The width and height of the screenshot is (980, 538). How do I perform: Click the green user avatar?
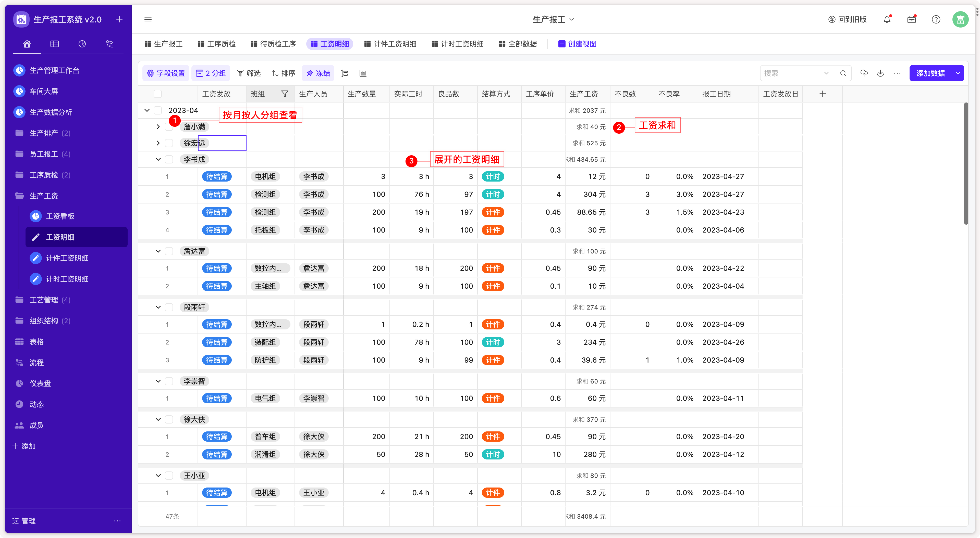click(960, 19)
